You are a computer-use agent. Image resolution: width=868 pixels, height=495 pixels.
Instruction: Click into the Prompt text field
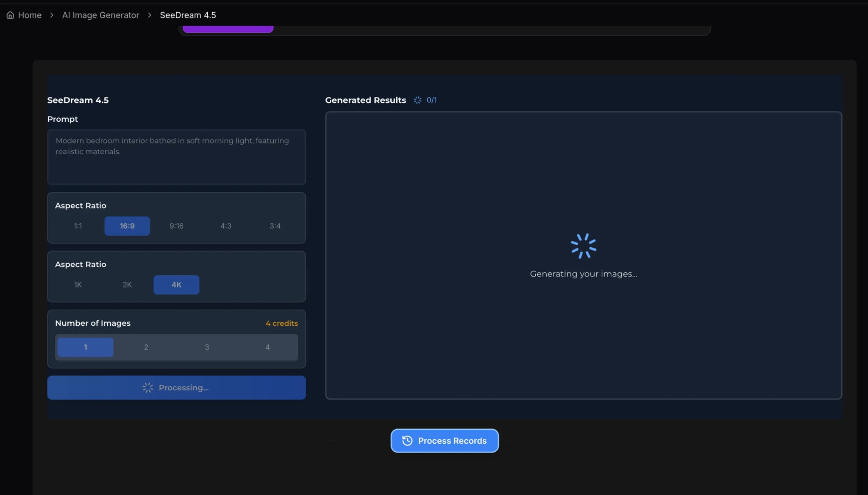pos(176,157)
